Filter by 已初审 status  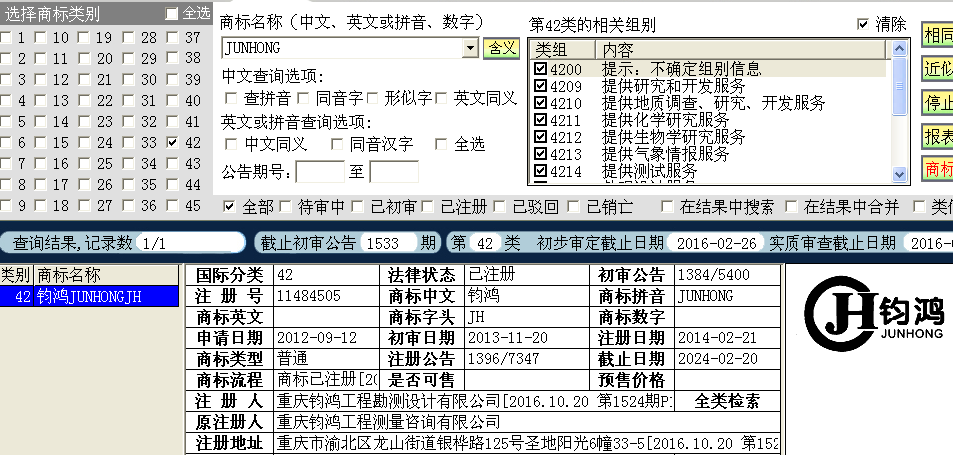(x=357, y=207)
